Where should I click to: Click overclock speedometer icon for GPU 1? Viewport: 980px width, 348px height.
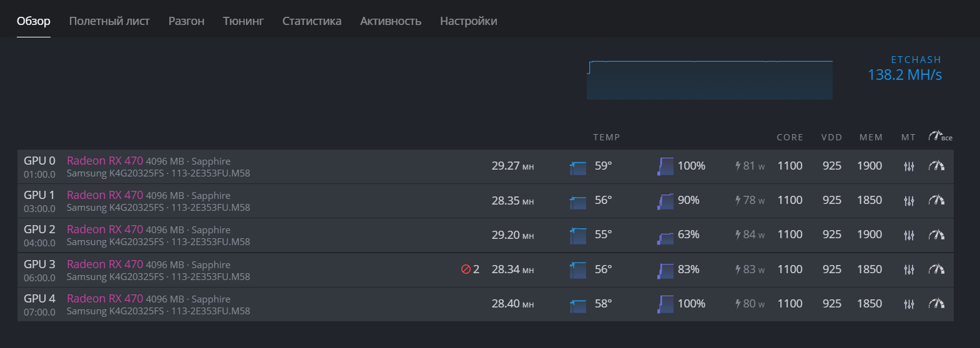tap(936, 200)
